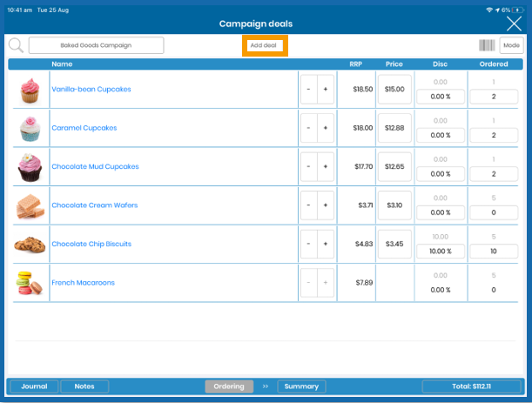The width and height of the screenshot is (532, 403).
Task: Select the French Macaroons product image
Action: point(30,283)
